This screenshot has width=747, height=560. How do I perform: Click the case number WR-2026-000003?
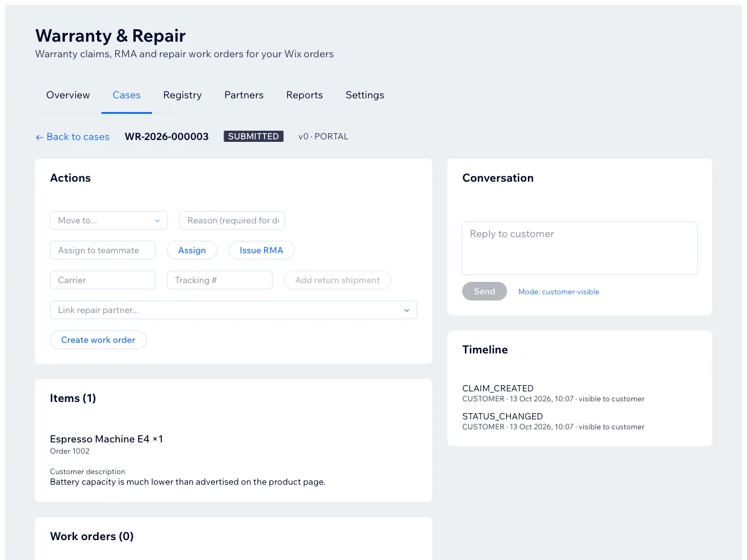click(167, 136)
